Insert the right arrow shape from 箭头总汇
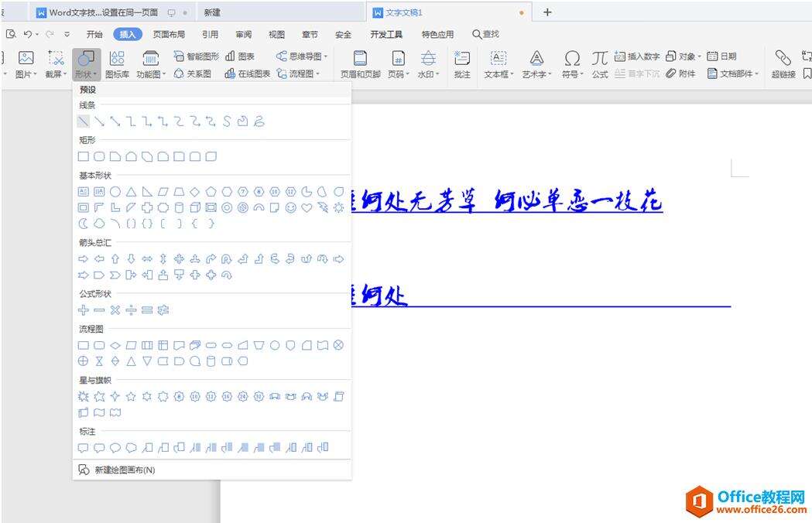This screenshot has width=812, height=523. click(84, 259)
